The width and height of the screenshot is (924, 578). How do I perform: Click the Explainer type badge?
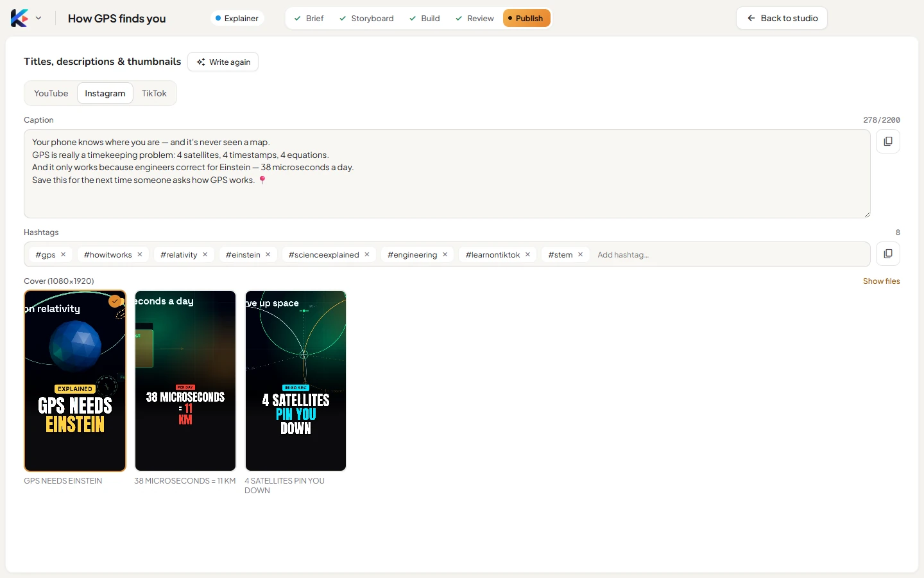[x=237, y=18]
